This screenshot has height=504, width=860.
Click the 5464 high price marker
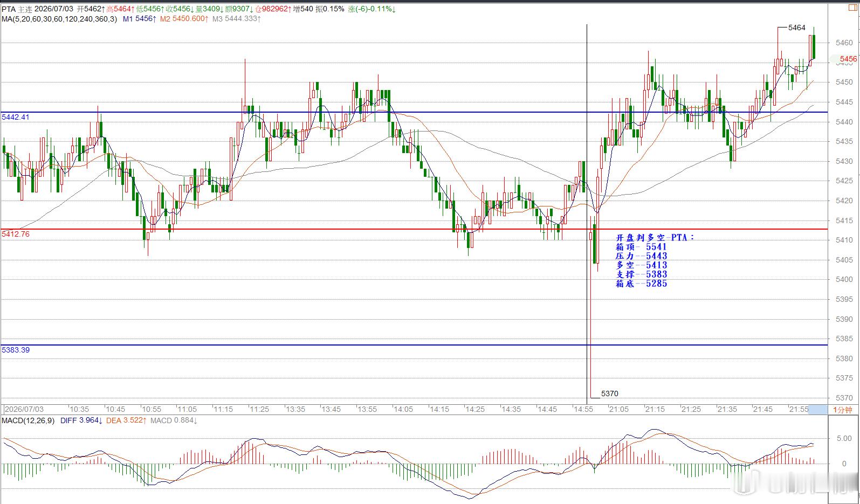pos(796,27)
